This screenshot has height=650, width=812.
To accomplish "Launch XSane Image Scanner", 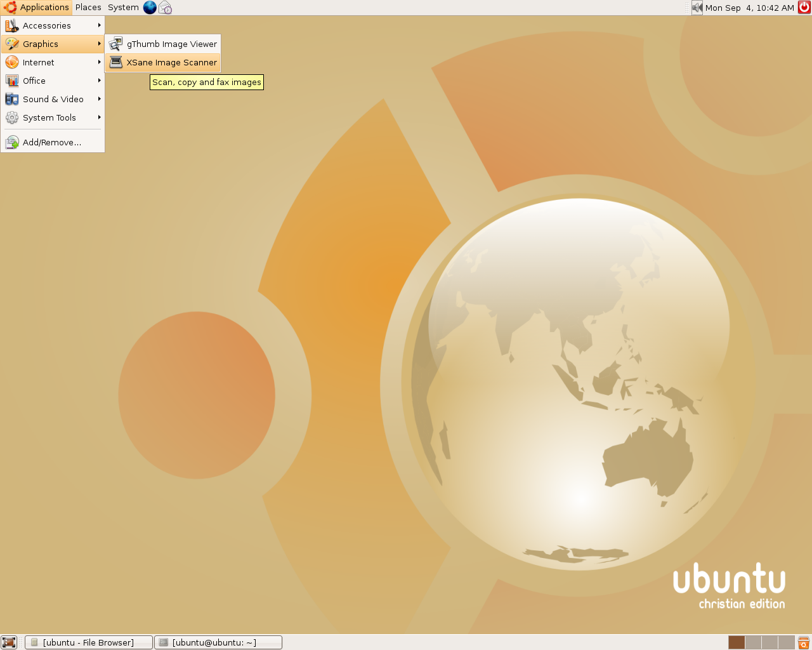I will click(163, 62).
